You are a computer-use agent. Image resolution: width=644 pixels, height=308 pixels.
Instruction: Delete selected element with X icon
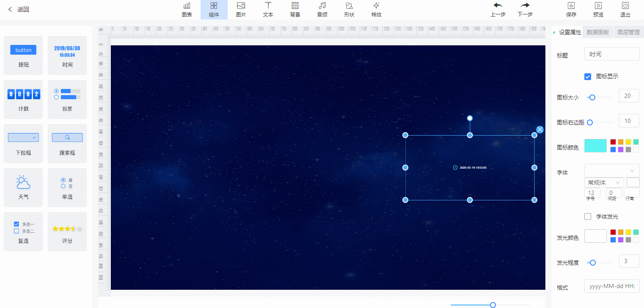click(x=540, y=130)
